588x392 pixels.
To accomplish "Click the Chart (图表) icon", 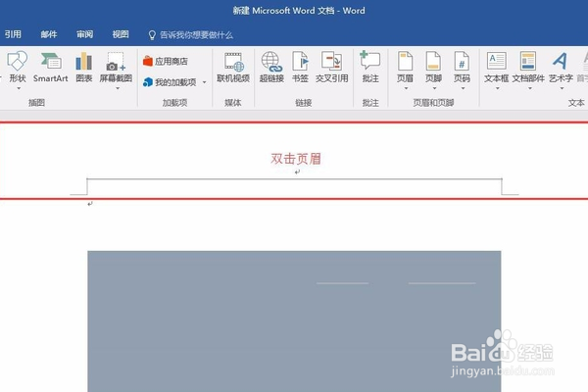I will point(83,61).
